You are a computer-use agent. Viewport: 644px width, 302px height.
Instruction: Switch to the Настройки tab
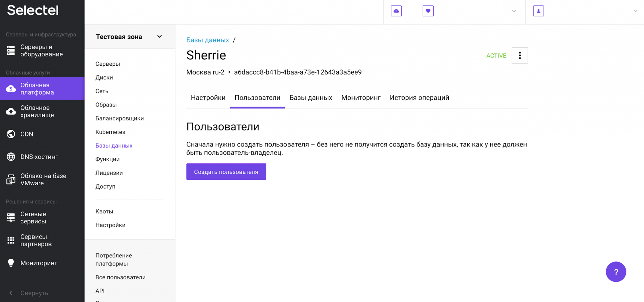tap(208, 98)
